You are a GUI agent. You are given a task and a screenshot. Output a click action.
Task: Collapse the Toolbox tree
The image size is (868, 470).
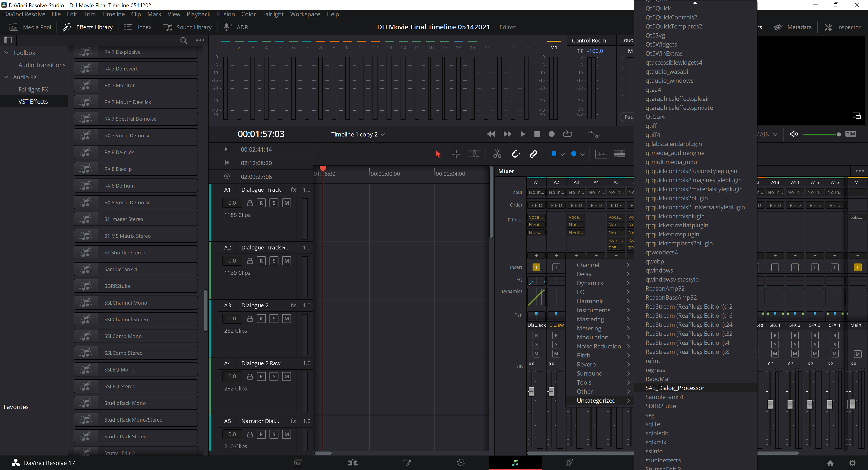click(6, 53)
